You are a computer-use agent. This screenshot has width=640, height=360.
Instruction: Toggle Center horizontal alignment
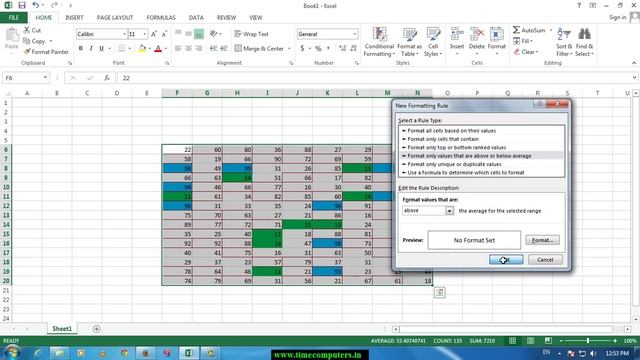pos(189,49)
